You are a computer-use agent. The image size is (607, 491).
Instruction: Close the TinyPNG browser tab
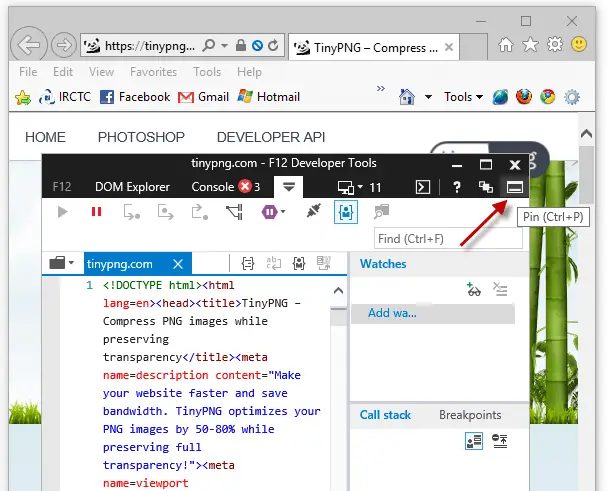(449, 47)
